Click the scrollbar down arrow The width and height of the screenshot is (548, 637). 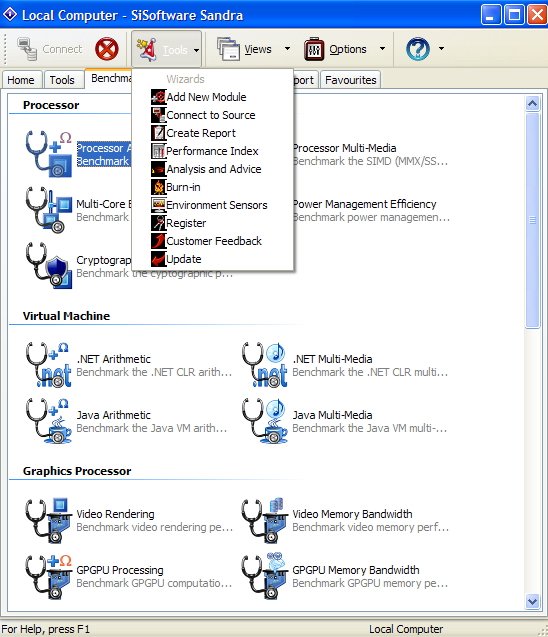coord(532,601)
